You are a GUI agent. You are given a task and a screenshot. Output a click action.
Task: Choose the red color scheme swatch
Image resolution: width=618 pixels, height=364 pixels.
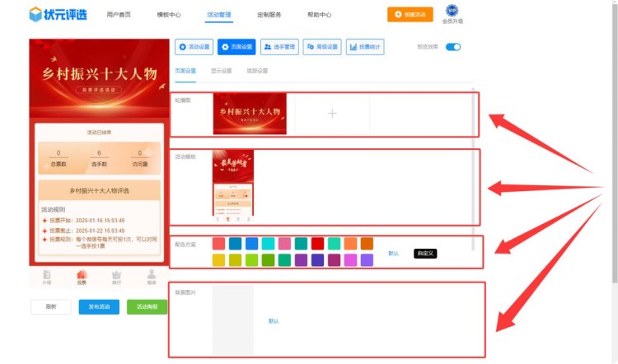coord(317,243)
